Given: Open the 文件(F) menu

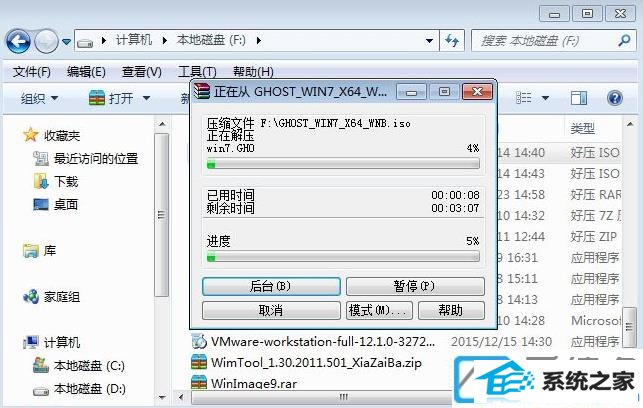Looking at the screenshot, I should 32,72.
